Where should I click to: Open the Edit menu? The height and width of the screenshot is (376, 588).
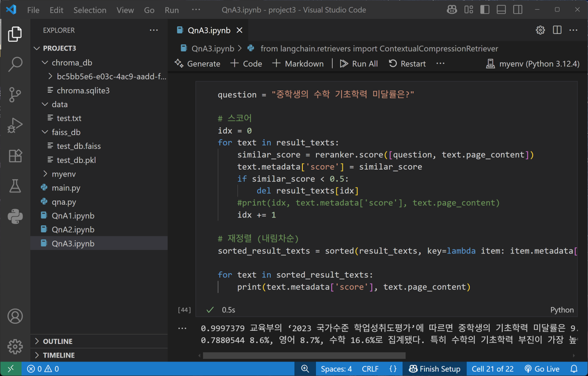(57, 10)
